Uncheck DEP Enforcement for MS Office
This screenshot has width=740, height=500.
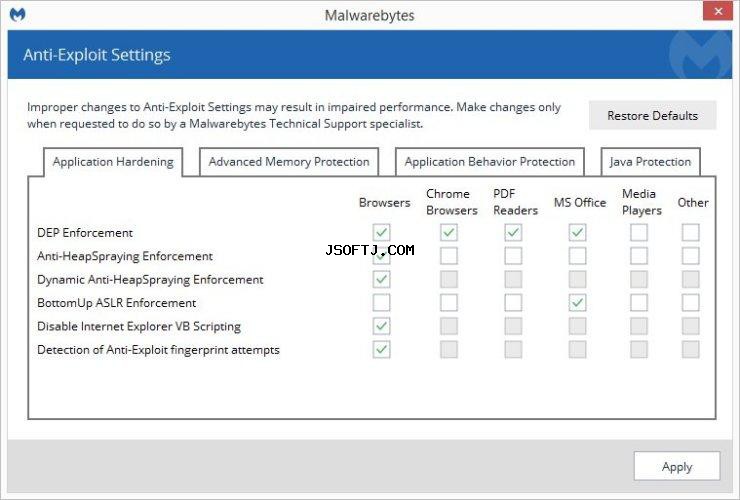click(x=577, y=232)
